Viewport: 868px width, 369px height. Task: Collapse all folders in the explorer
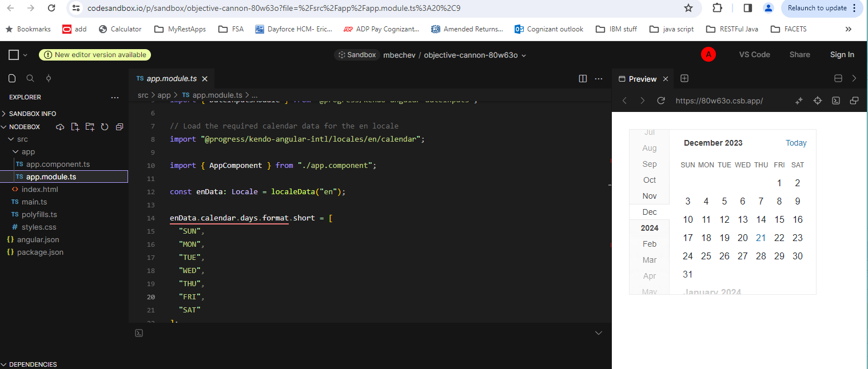pos(120,127)
